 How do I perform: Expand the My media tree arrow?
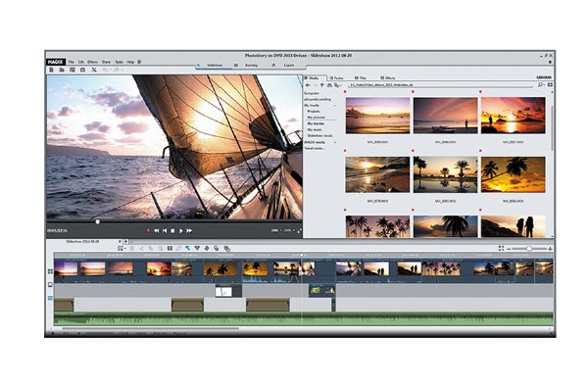click(x=335, y=106)
